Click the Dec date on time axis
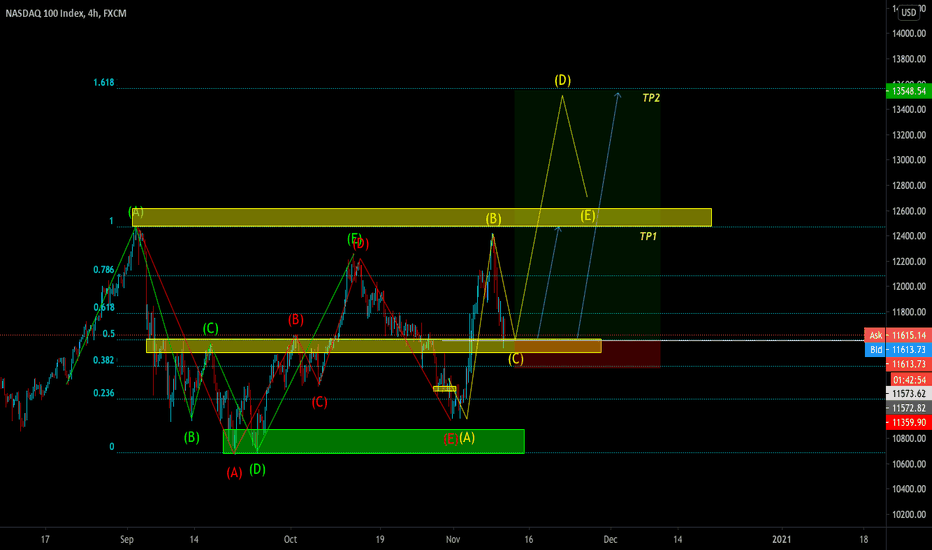The width and height of the screenshot is (932, 550). coord(610,540)
